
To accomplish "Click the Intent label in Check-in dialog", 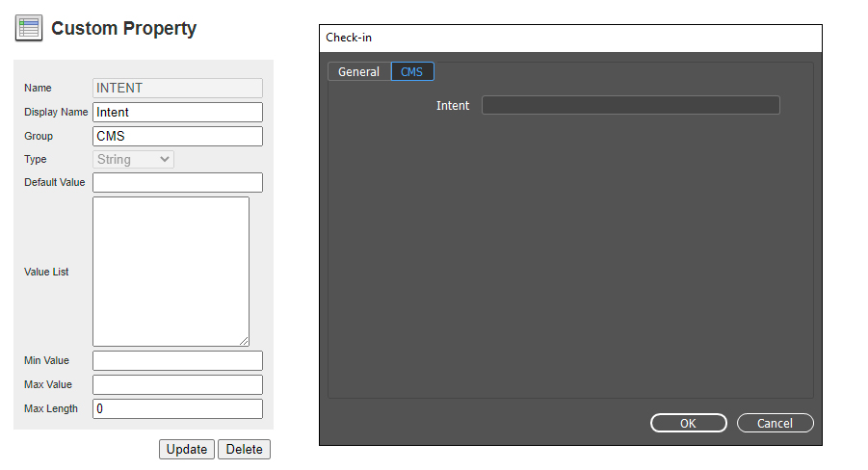I will 453,106.
